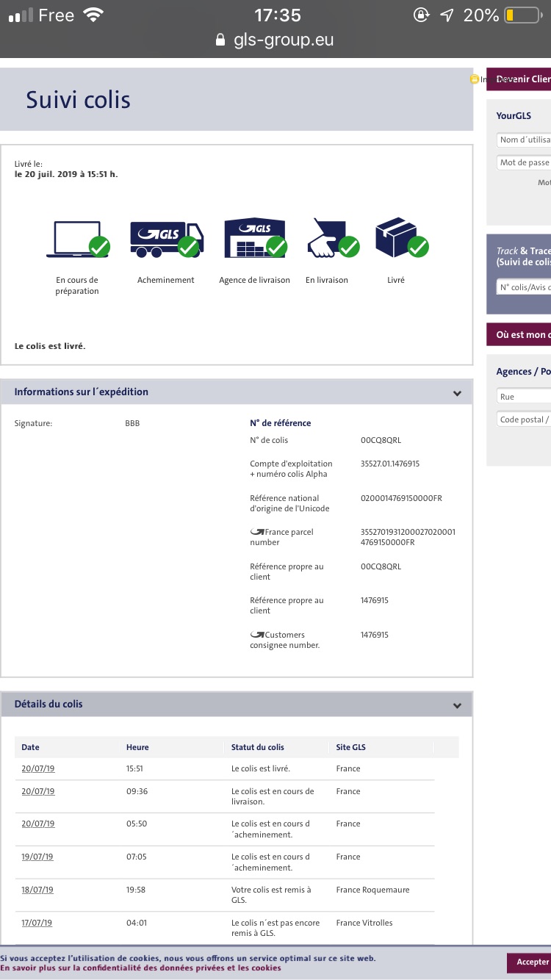
Task: Click the 'France Roquemaure' site cell
Action: tap(372, 890)
